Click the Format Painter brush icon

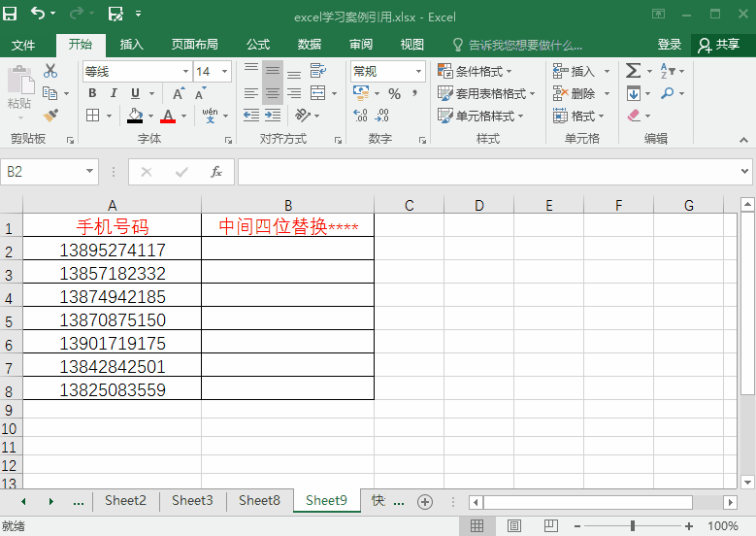50,116
